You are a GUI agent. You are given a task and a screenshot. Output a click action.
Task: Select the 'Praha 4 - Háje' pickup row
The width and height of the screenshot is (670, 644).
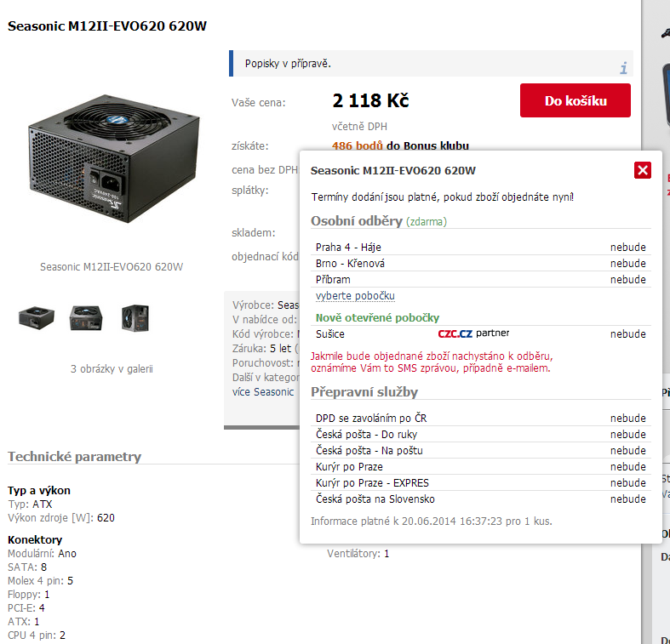[481, 248]
